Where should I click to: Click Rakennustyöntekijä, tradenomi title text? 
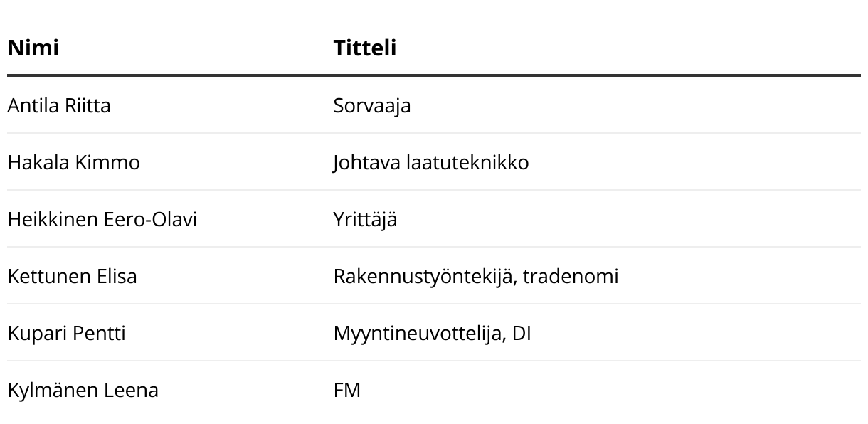[476, 276]
